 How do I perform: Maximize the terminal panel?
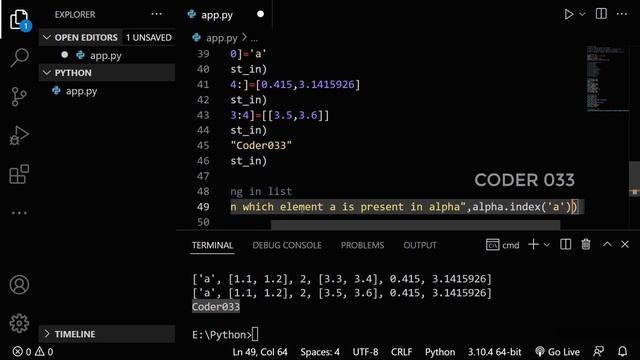click(607, 244)
